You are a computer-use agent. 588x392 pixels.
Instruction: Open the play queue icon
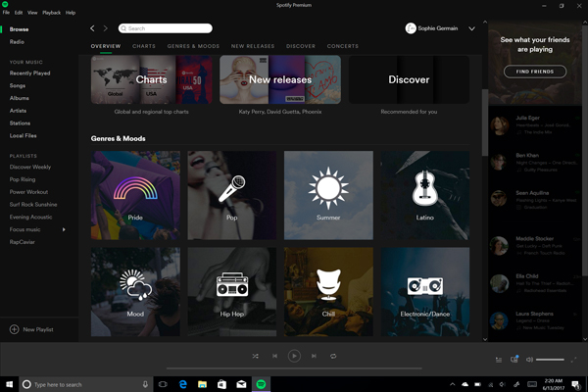[x=499, y=360]
